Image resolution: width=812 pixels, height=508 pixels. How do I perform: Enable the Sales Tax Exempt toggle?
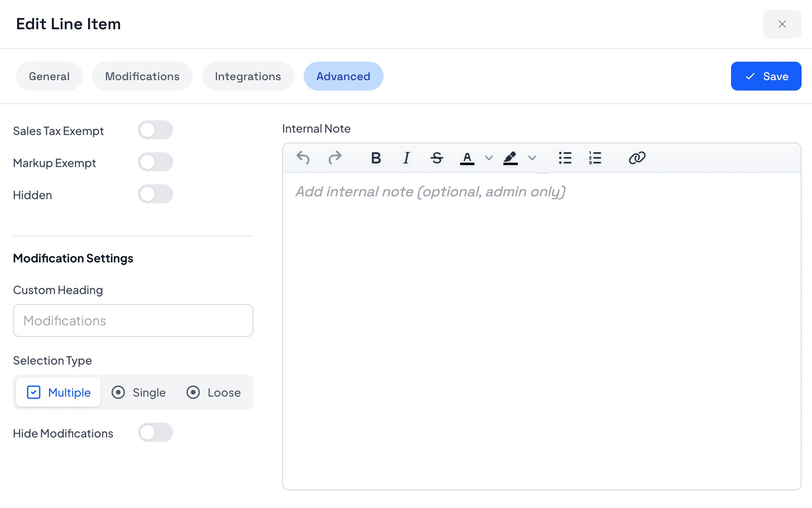click(x=156, y=130)
